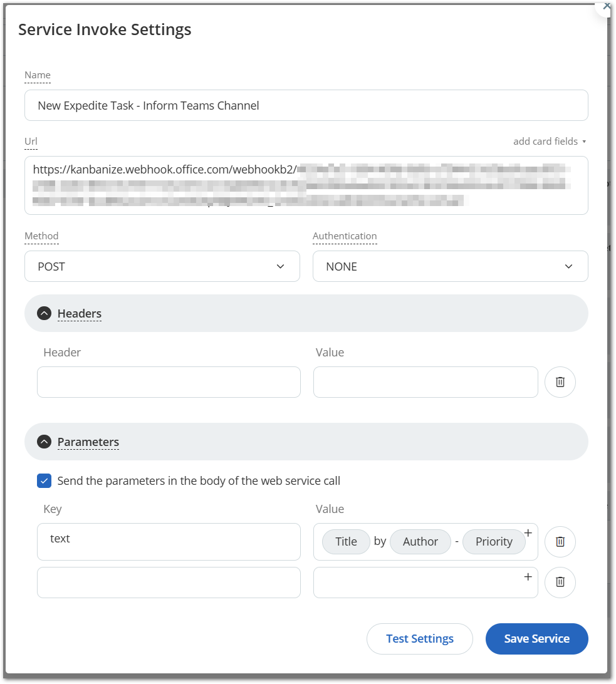Select the Author tag in value field

click(420, 542)
